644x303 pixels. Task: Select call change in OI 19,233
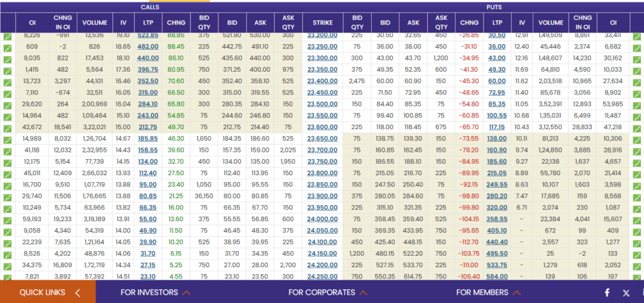pyautogui.click(x=64, y=220)
